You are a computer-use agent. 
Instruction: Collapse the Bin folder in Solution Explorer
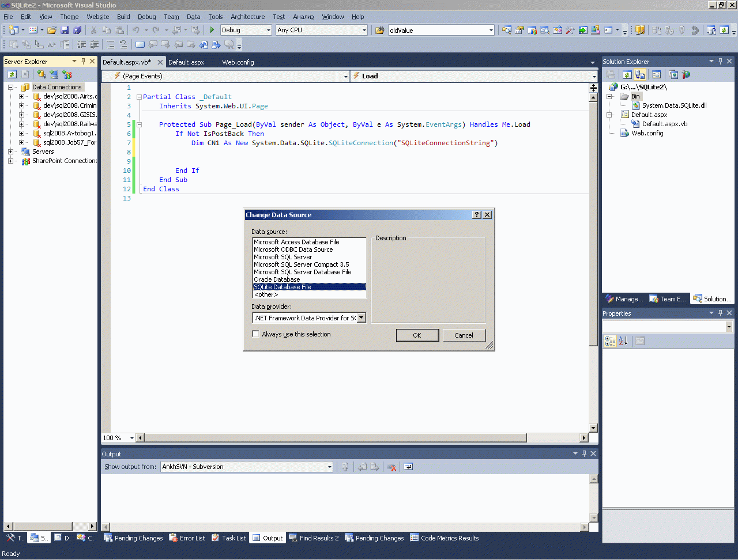coord(609,96)
